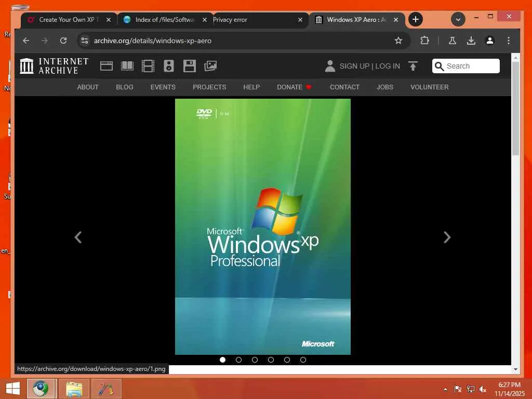Show next image with right chevron

tap(447, 237)
